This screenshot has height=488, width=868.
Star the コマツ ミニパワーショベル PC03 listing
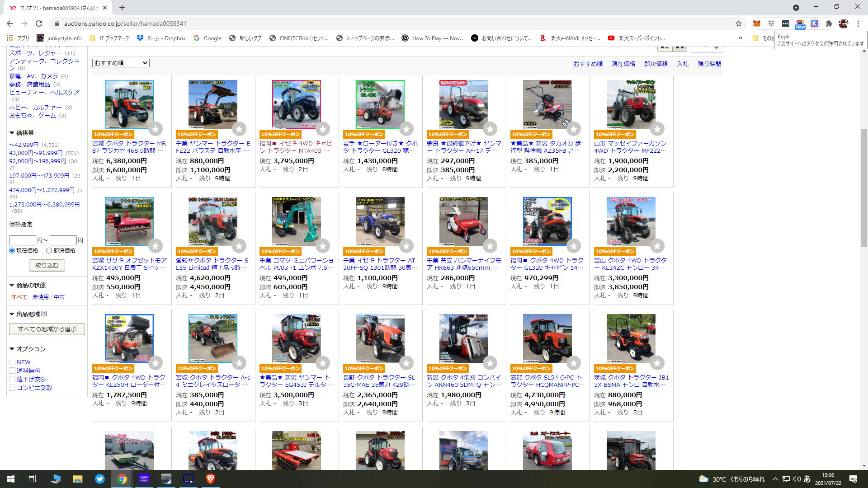323,246
